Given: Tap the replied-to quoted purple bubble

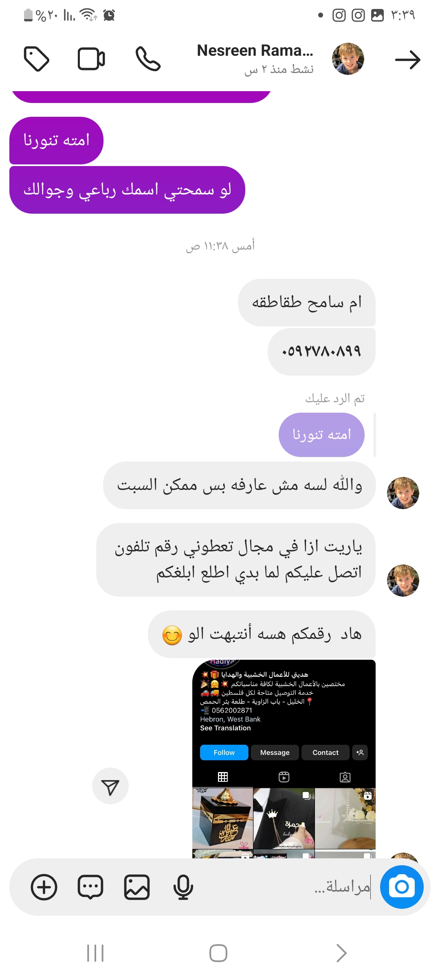Looking at the screenshot, I should click(x=321, y=435).
